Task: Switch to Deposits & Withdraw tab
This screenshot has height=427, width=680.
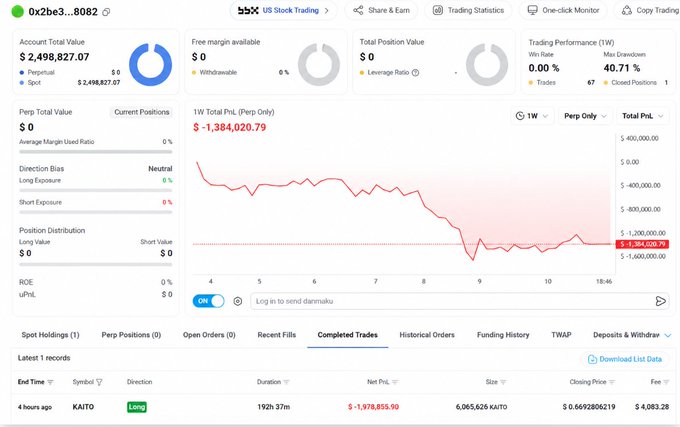Action: click(626, 335)
